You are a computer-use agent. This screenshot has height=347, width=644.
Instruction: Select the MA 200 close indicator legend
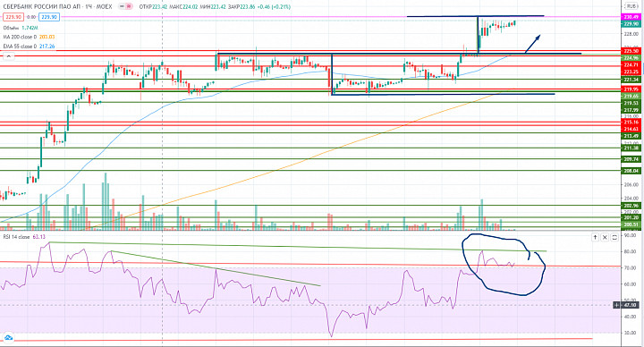click(x=20, y=37)
